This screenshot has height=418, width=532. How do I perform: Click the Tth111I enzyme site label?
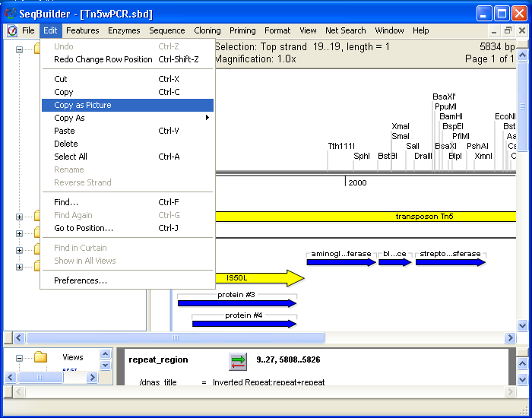click(341, 146)
